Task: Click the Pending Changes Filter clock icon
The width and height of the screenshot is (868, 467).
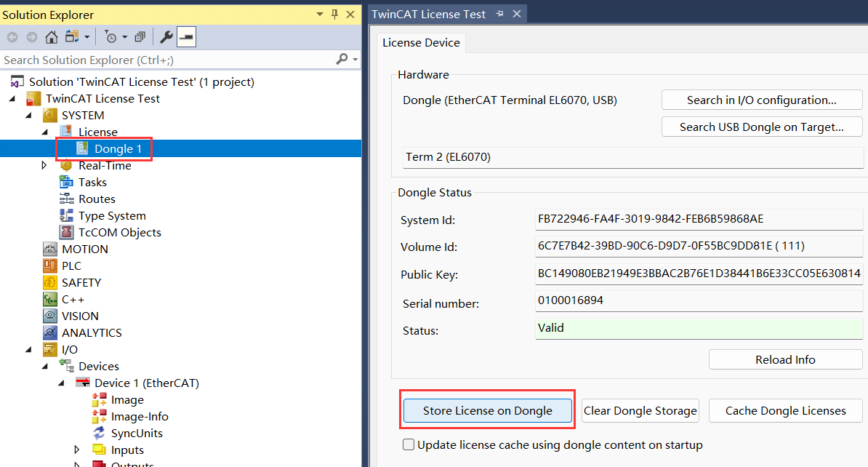Action: pyautogui.click(x=110, y=37)
